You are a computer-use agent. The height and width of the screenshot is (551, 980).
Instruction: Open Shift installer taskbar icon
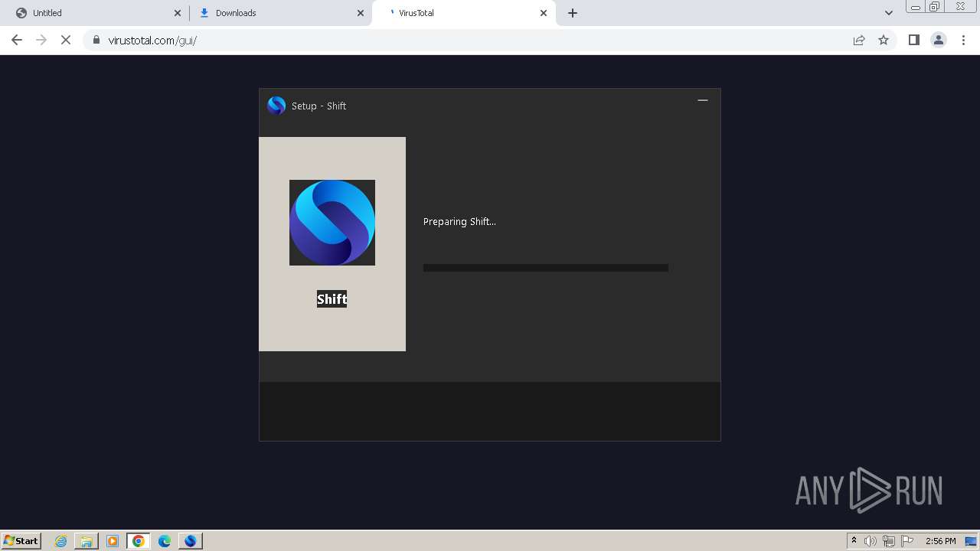coord(191,541)
